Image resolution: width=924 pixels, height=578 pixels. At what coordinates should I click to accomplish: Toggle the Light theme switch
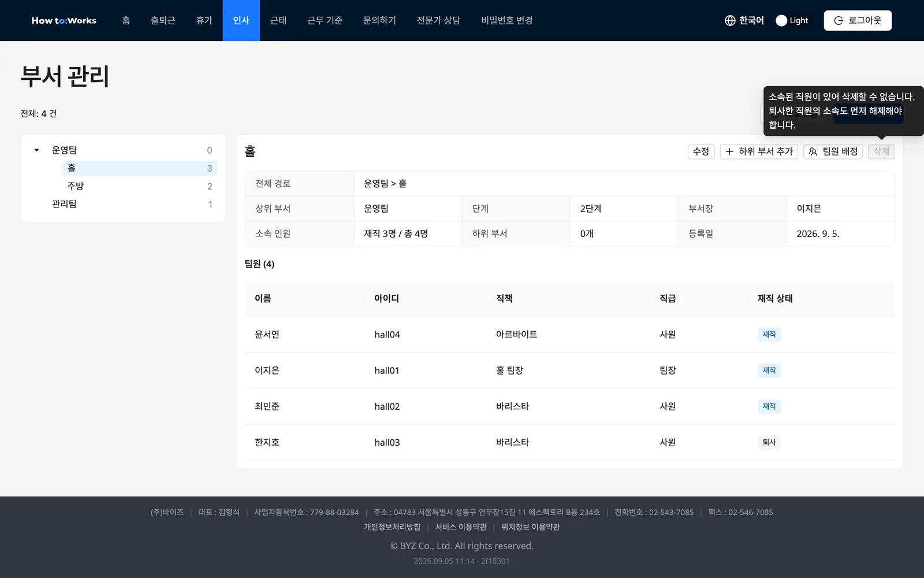point(792,21)
